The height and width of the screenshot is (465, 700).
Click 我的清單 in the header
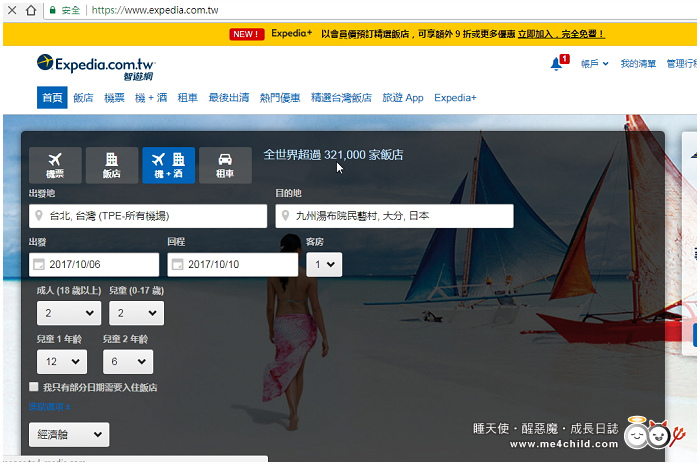638,64
